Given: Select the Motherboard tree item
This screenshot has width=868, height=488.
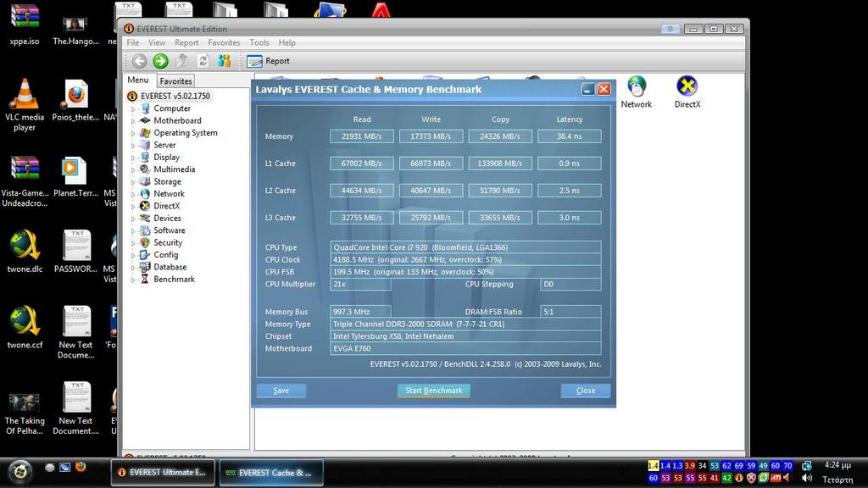Looking at the screenshot, I should click(177, 120).
